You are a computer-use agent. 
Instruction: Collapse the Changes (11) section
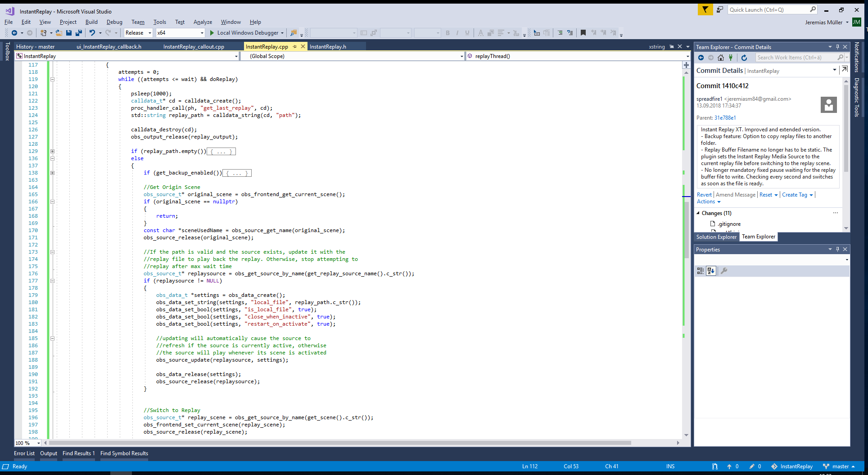[x=698, y=213]
